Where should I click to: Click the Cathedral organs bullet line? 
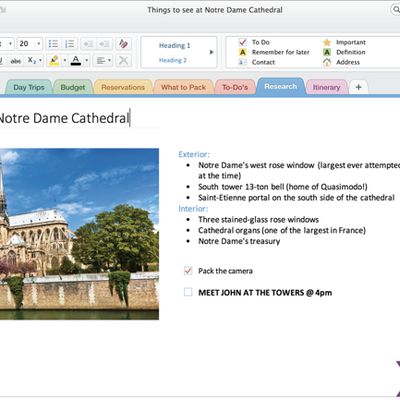click(282, 230)
